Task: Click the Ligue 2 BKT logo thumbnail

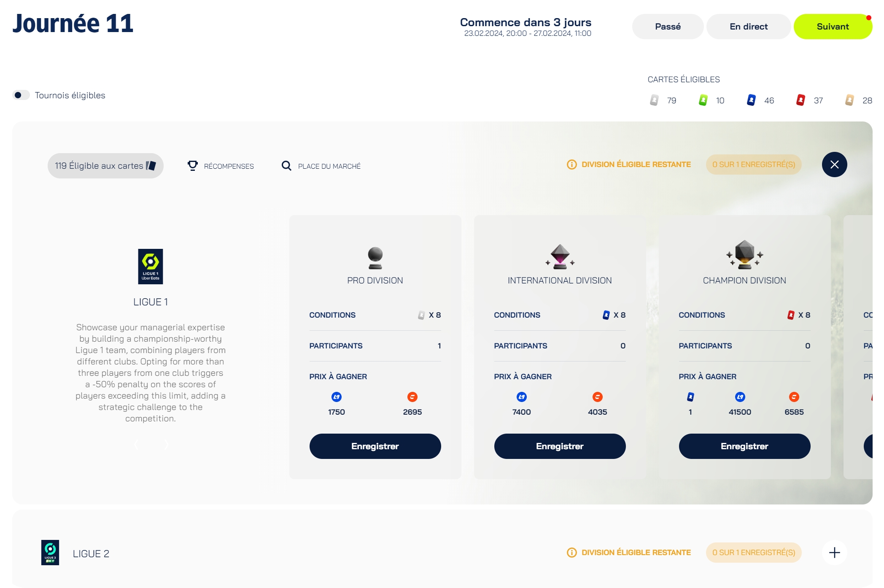Action: 50,553
